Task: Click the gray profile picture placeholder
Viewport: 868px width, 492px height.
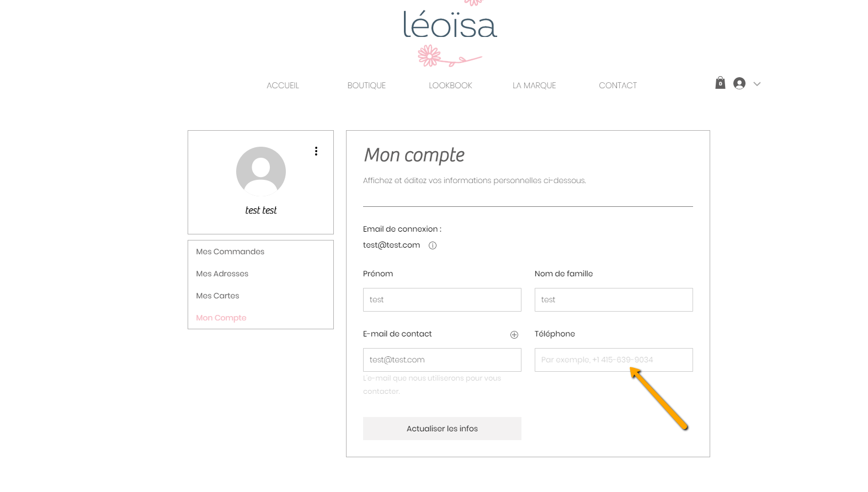Action: click(261, 172)
